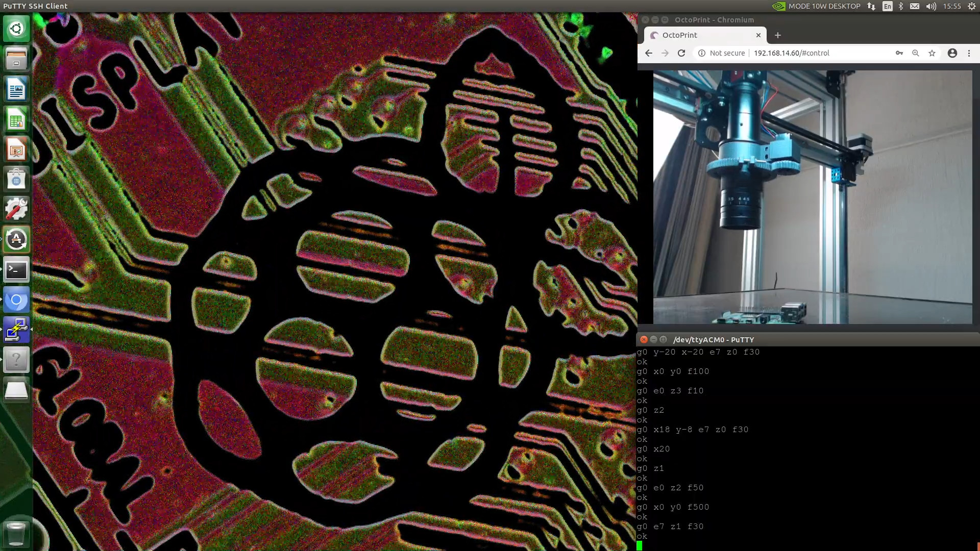Open Chromium zoom magnifier icon
This screenshot has width=980, height=551.
[x=916, y=53]
